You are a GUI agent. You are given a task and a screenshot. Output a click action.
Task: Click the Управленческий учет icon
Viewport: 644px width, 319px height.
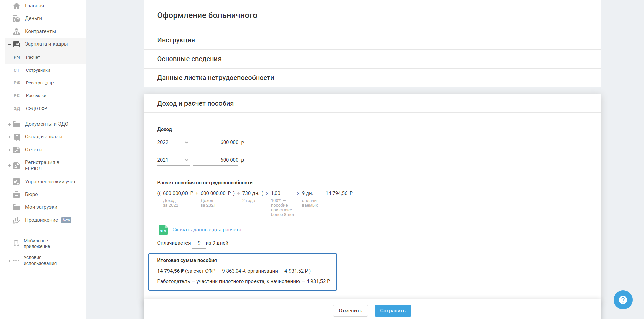(x=16, y=182)
